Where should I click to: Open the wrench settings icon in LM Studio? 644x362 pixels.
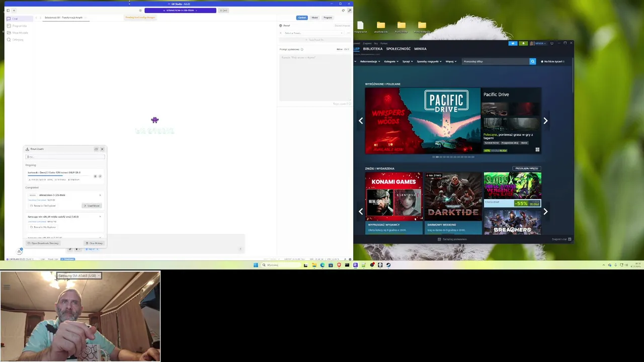(x=350, y=11)
